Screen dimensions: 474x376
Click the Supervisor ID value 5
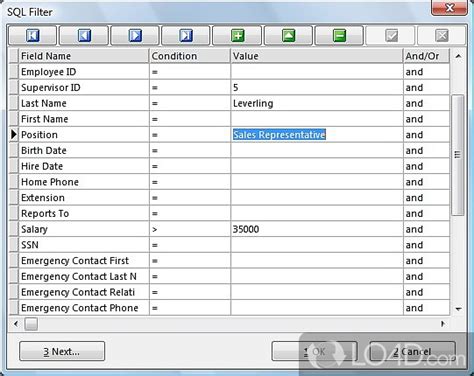click(317, 87)
